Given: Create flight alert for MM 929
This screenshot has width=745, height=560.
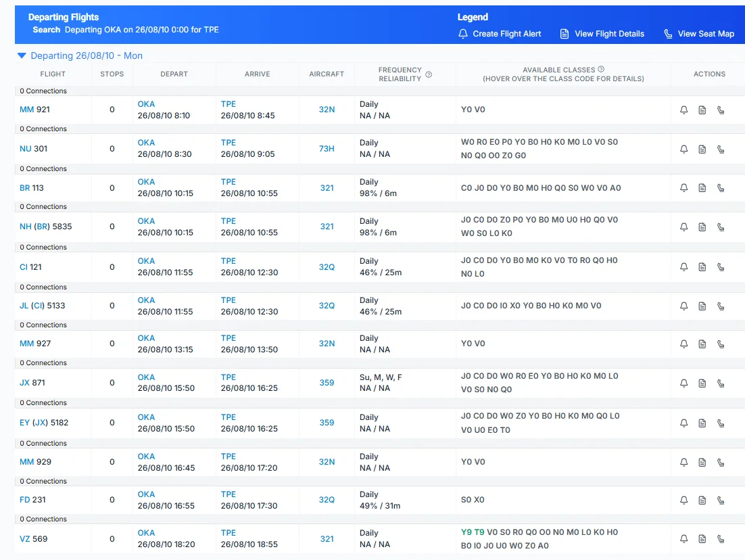Looking at the screenshot, I should coord(683,462).
